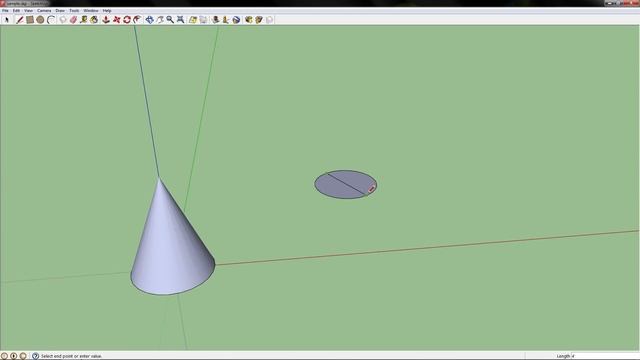This screenshot has height=360, width=640.
Task: Click the Length value input box
Action: (x=604, y=356)
